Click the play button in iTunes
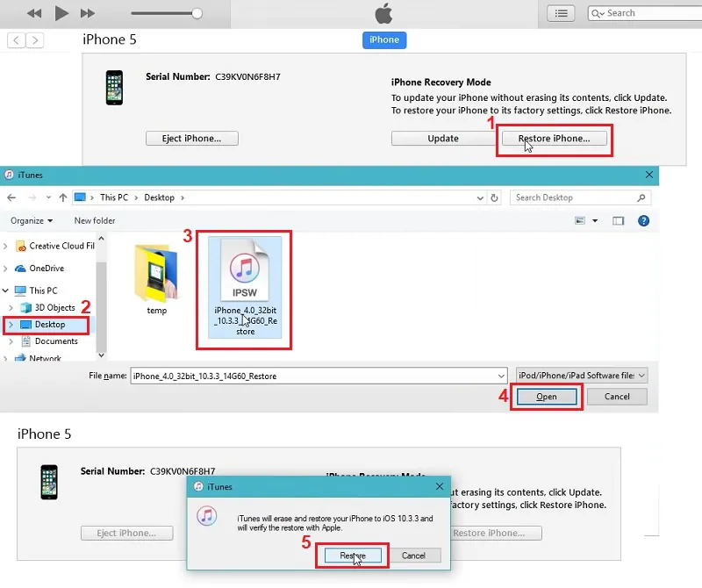Image resolution: width=702 pixels, height=588 pixels. (x=61, y=13)
